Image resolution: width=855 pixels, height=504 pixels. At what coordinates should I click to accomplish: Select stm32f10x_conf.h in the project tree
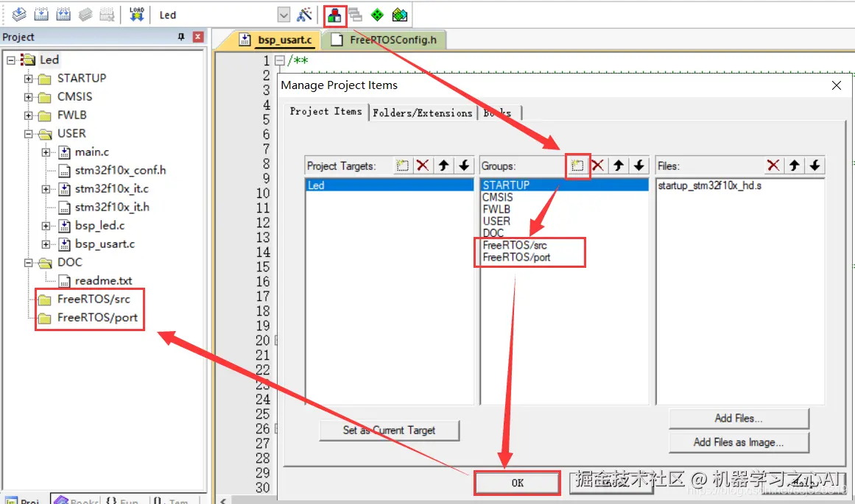[120, 171]
